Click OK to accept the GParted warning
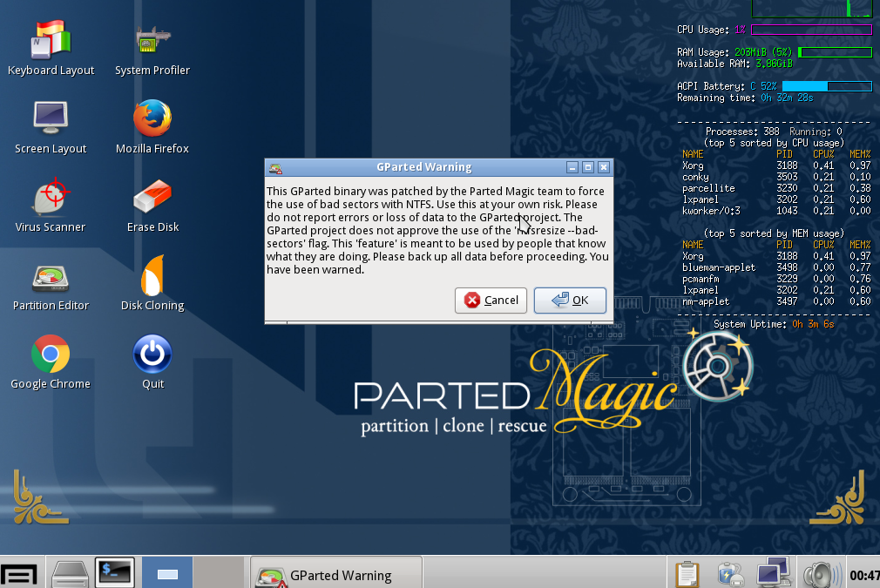This screenshot has width=880, height=588. tap(570, 300)
